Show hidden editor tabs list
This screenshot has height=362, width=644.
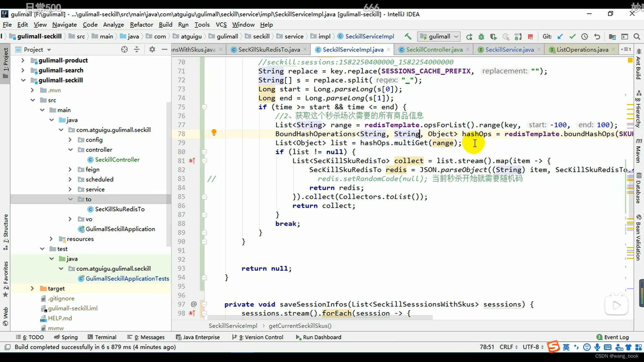click(x=626, y=49)
